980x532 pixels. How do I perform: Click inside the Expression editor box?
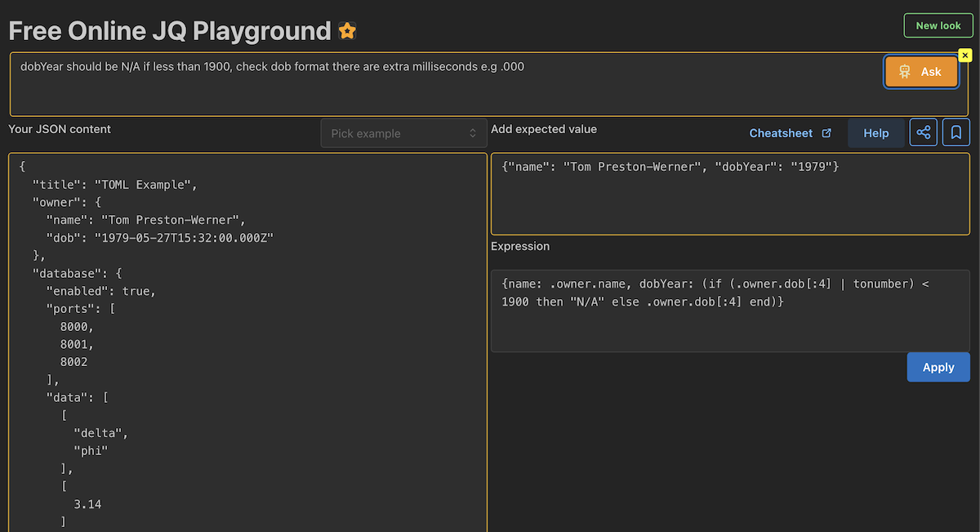click(x=729, y=311)
